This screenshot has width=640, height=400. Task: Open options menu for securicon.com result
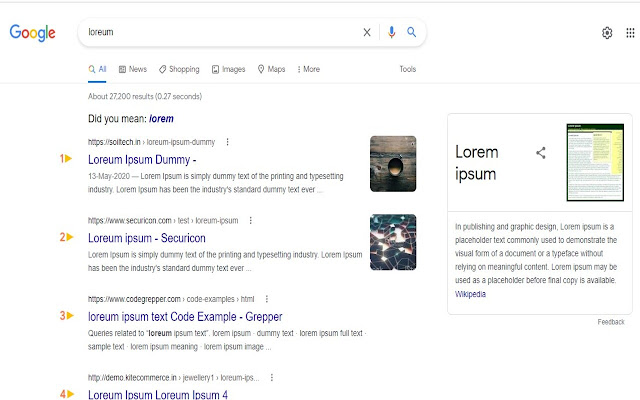tap(251, 220)
